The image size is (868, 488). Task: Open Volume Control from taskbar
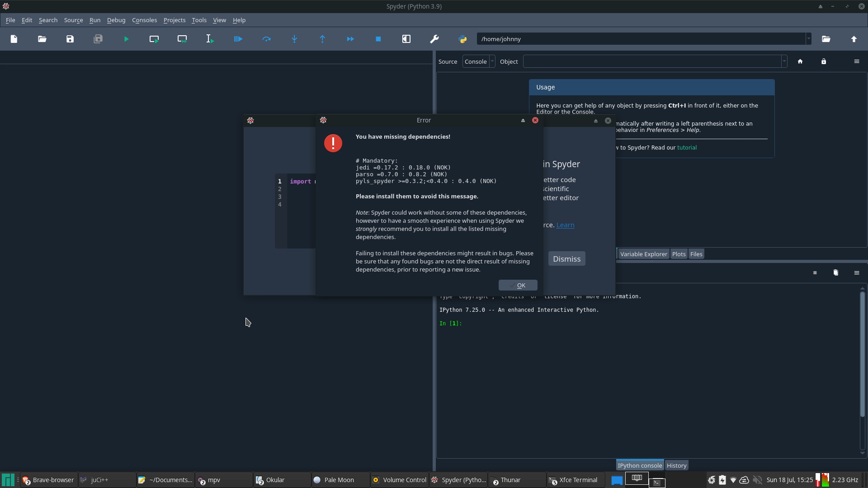click(399, 480)
